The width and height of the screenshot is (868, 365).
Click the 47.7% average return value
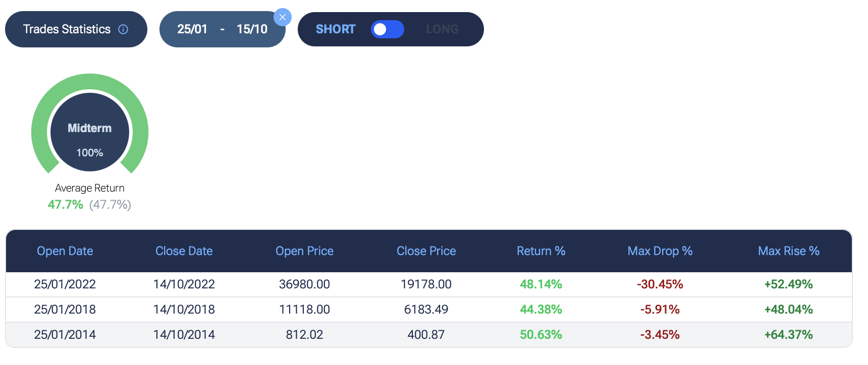point(66,205)
